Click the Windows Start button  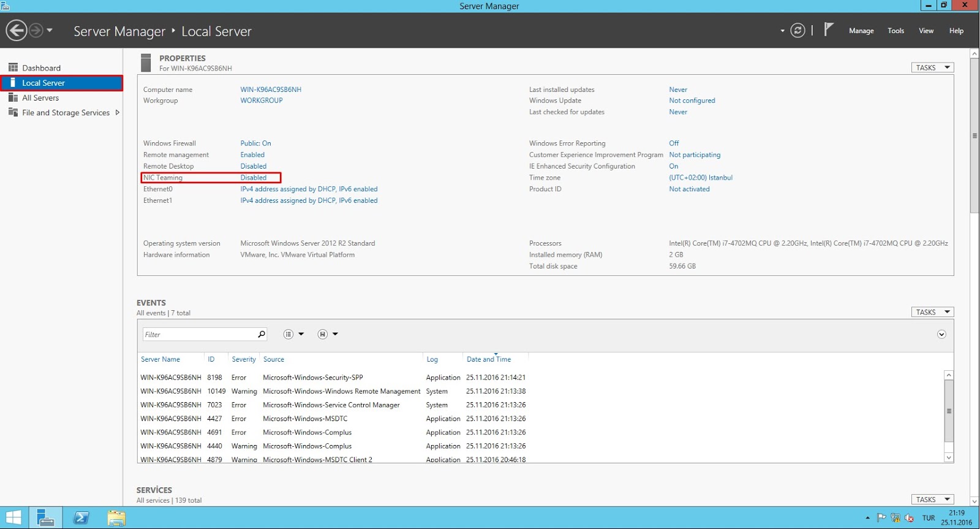click(x=13, y=518)
